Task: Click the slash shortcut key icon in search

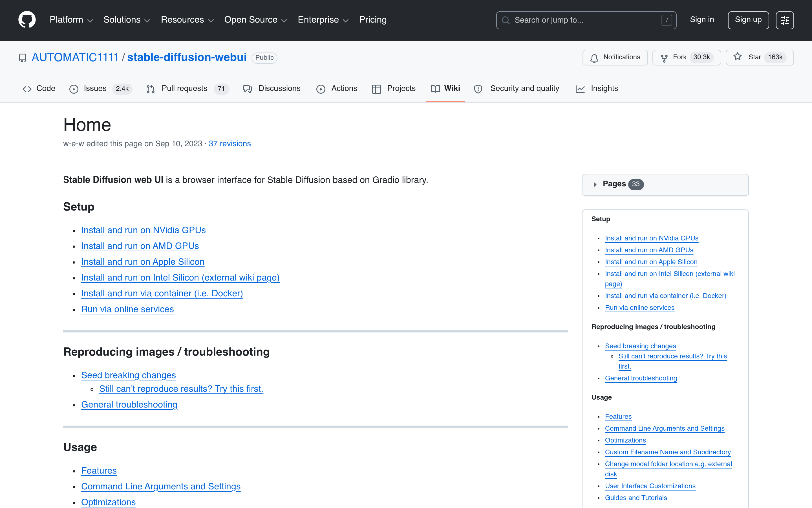Action: coord(667,20)
